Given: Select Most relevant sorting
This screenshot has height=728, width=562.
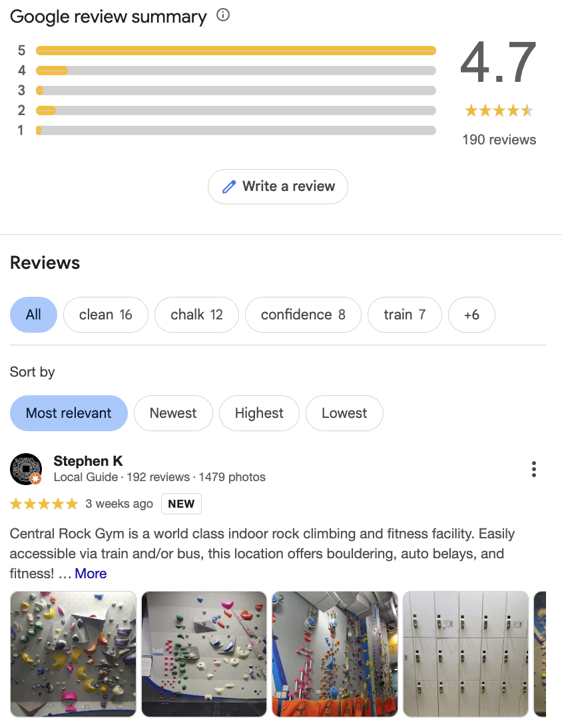Looking at the screenshot, I should 69,413.
